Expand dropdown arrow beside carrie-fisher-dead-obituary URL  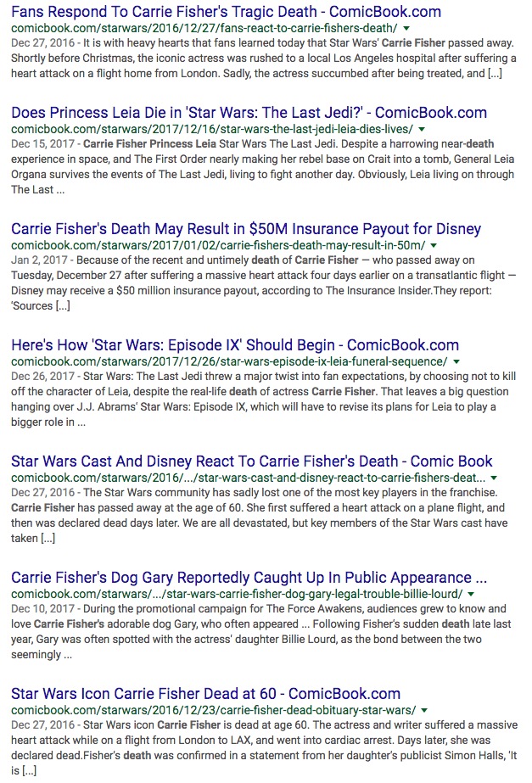424,711
